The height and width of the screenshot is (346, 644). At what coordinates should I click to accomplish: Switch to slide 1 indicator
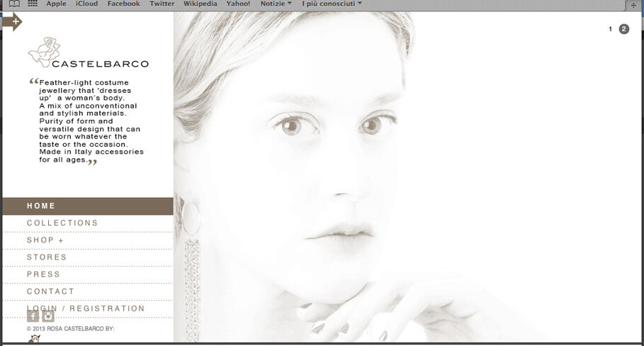coord(610,29)
